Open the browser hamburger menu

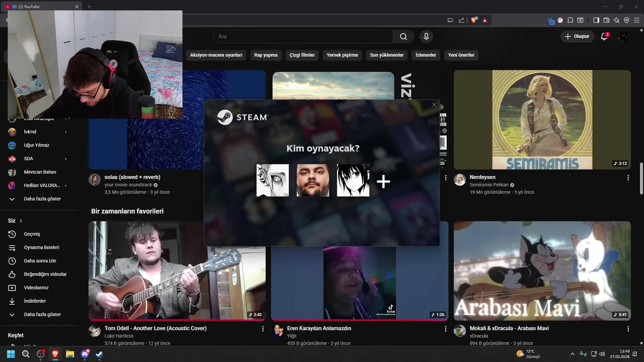point(636,20)
